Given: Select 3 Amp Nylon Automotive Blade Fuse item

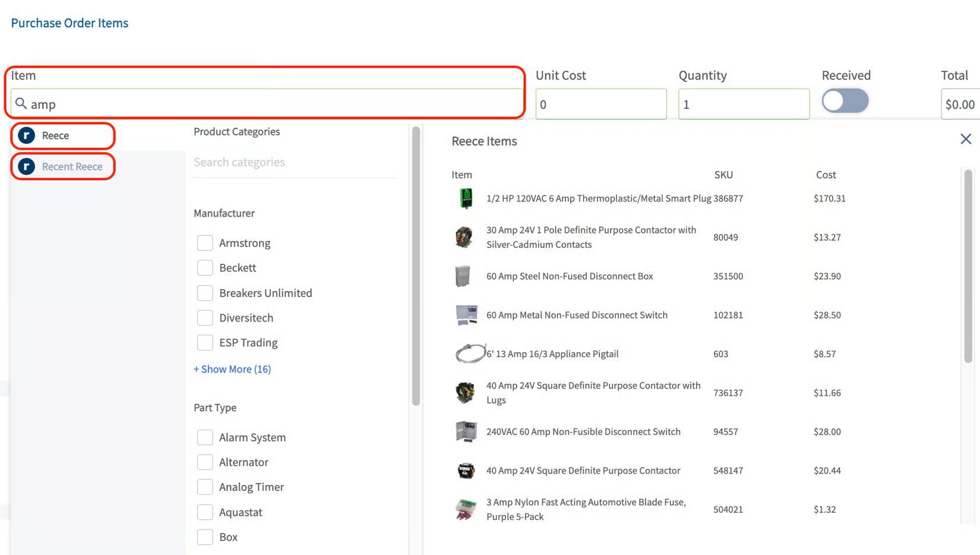Looking at the screenshot, I should (586, 509).
